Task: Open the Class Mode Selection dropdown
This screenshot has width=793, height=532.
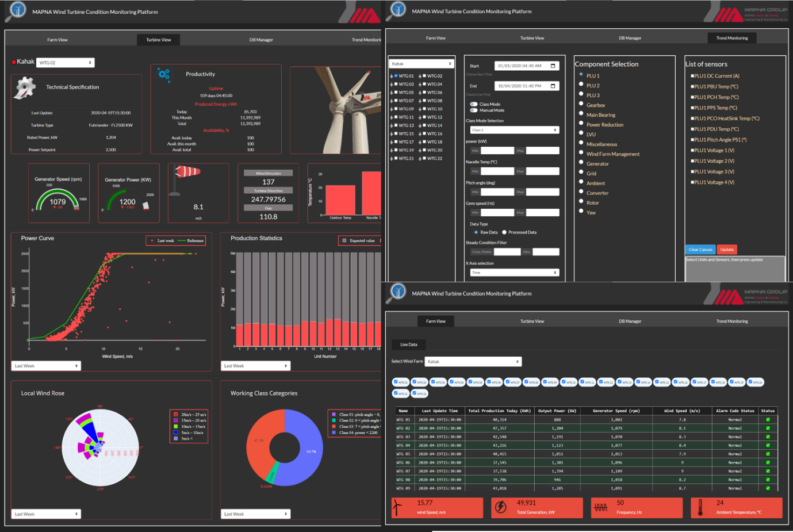Action: [x=514, y=130]
